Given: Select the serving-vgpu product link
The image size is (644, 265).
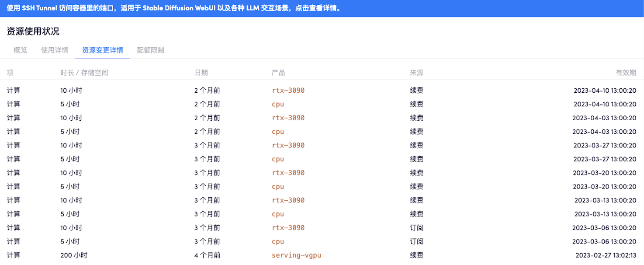Looking at the screenshot, I should click(296, 255).
